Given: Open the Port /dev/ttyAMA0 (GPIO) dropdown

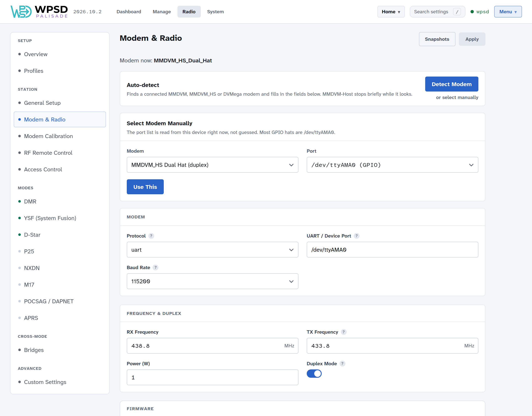Looking at the screenshot, I should pos(392,165).
